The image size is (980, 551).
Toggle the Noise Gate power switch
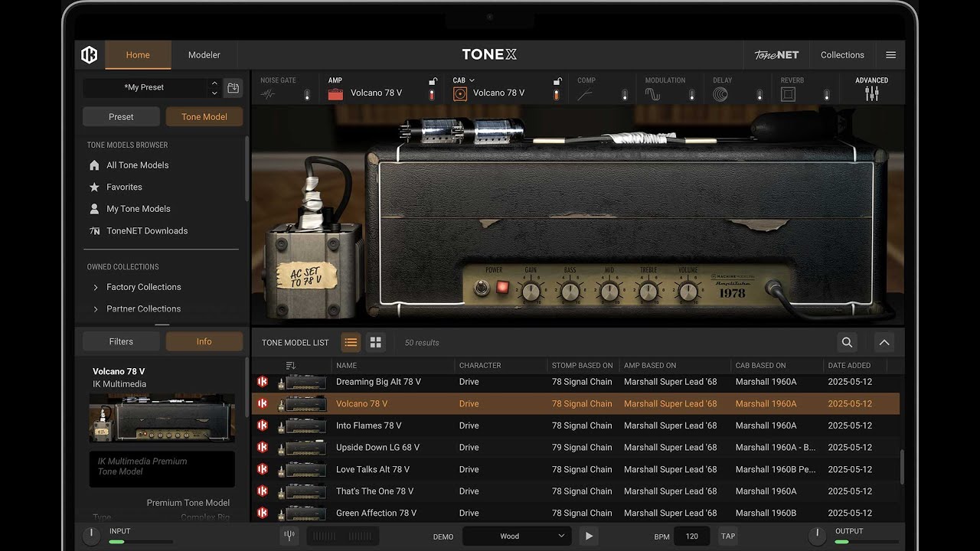coord(307,95)
